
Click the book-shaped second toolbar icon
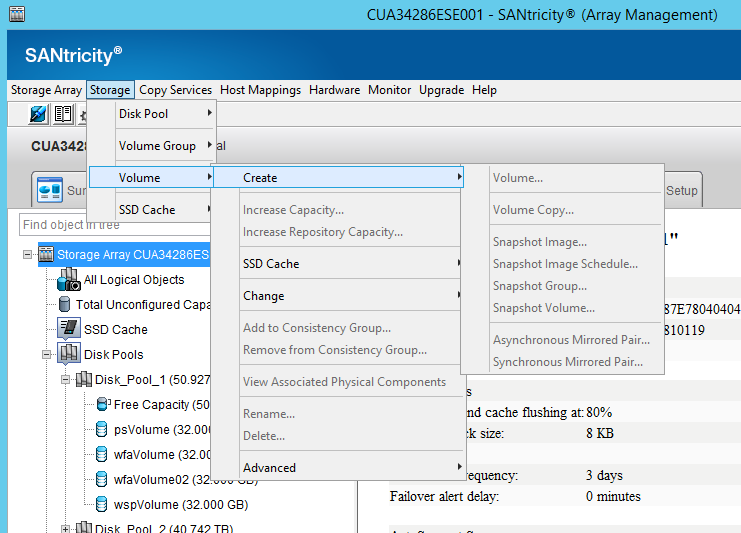coord(63,114)
